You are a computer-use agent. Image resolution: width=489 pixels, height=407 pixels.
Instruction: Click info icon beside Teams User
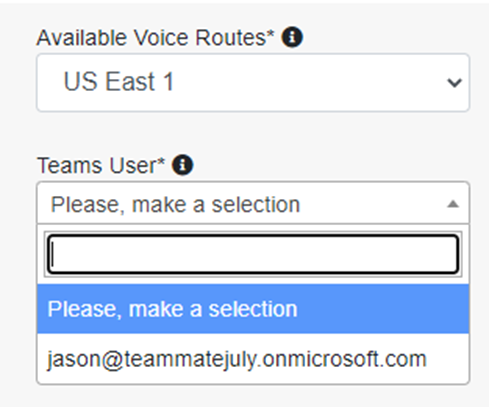tap(182, 165)
